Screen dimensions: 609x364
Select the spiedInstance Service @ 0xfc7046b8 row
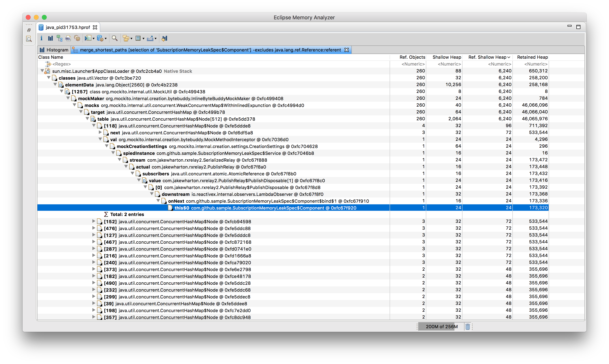click(293, 153)
